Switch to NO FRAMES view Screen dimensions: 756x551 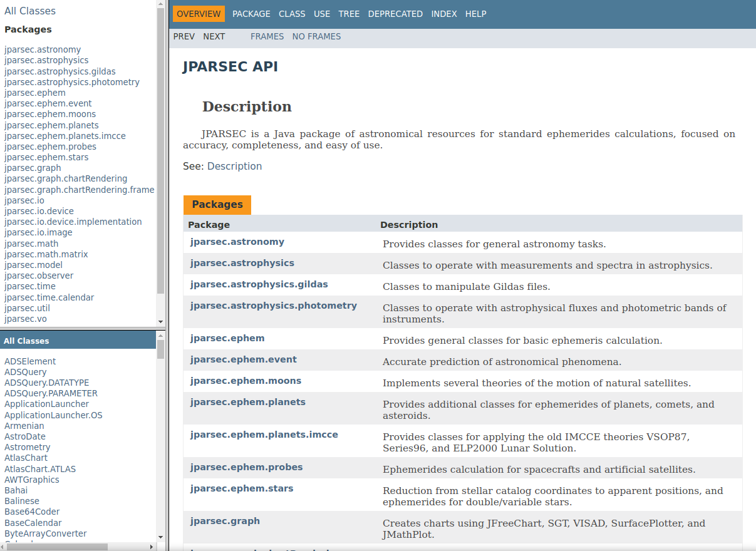pyautogui.click(x=316, y=36)
